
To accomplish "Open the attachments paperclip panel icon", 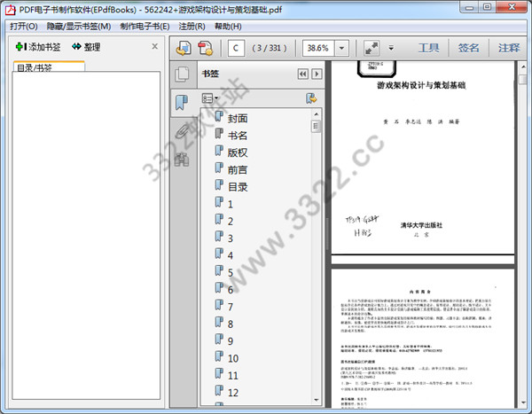I will 182,131.
